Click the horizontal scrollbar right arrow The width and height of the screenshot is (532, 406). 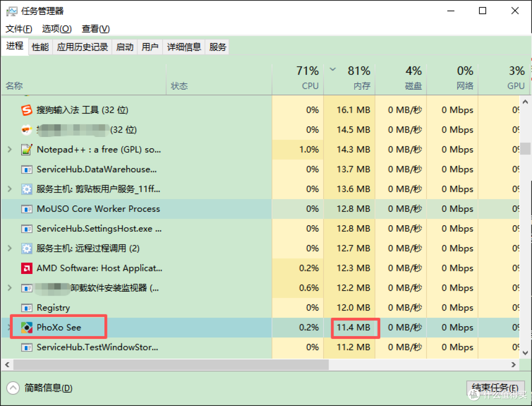click(x=513, y=365)
